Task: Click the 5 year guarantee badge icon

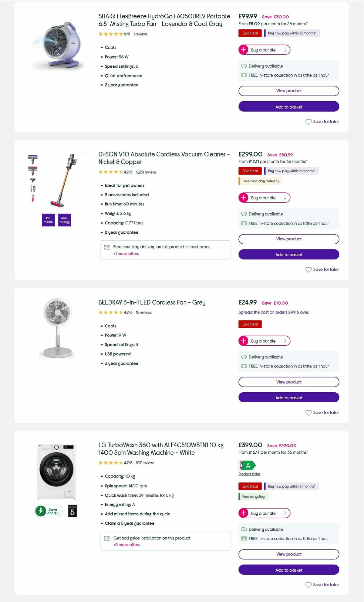Action: (x=72, y=511)
